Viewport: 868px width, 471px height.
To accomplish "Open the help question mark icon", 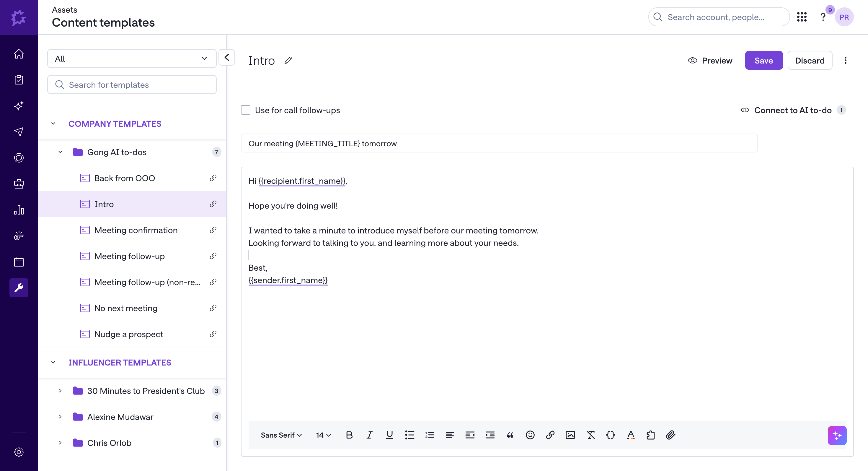I will [x=823, y=17].
